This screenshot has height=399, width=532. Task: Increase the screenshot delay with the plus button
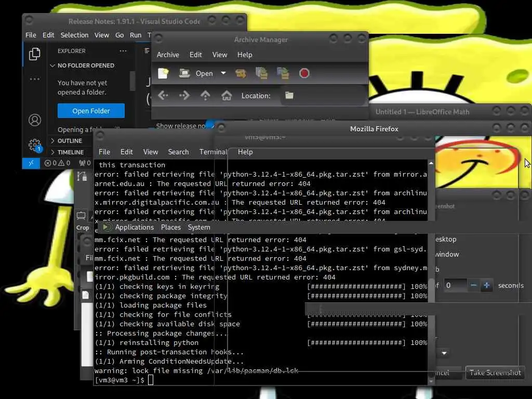(x=486, y=285)
